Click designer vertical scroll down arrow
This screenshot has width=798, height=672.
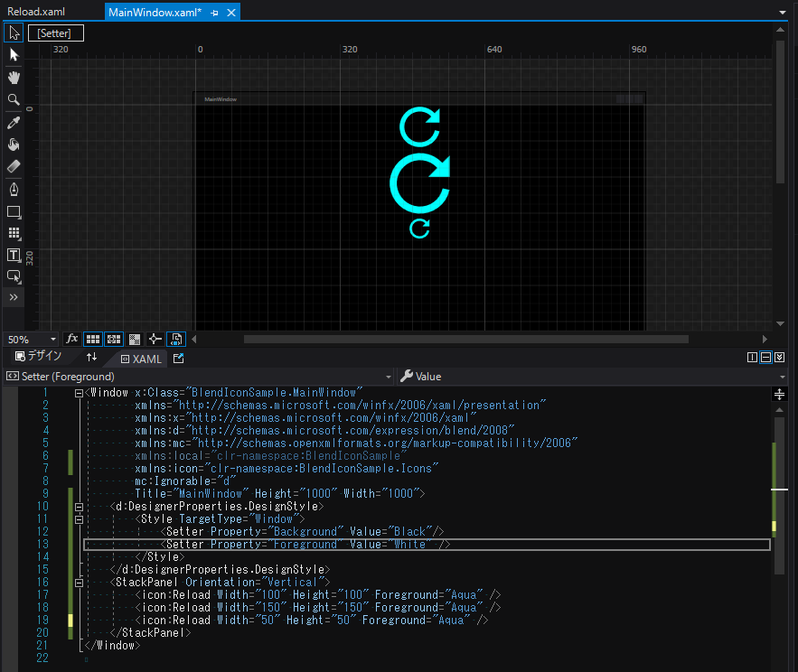[x=780, y=323]
